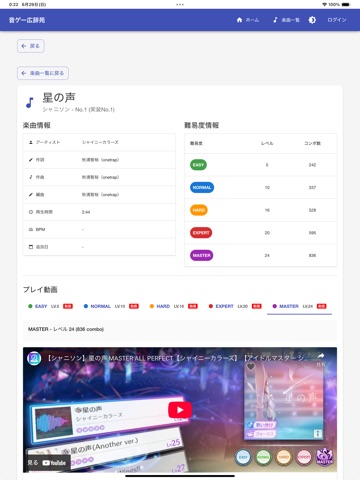Click the MASTER combo count 836

(x=312, y=255)
